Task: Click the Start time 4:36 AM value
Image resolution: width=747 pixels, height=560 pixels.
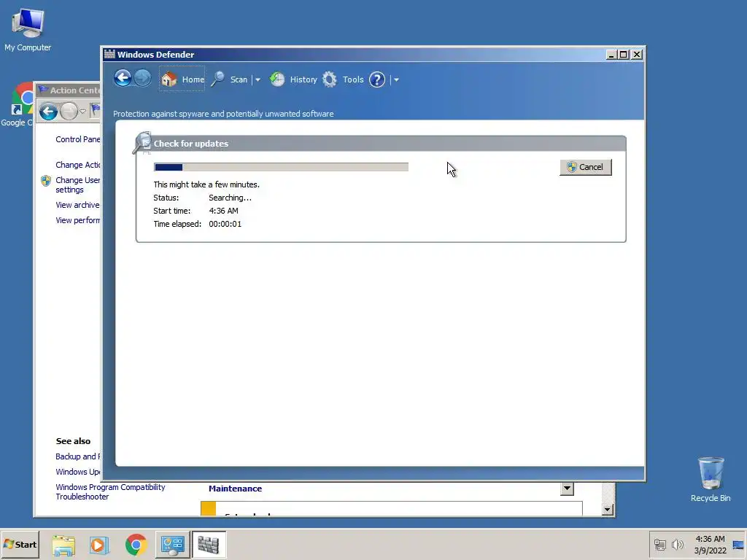Action: 223,211
